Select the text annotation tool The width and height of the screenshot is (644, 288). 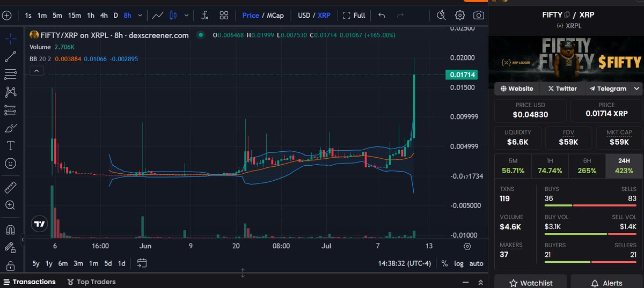10,145
